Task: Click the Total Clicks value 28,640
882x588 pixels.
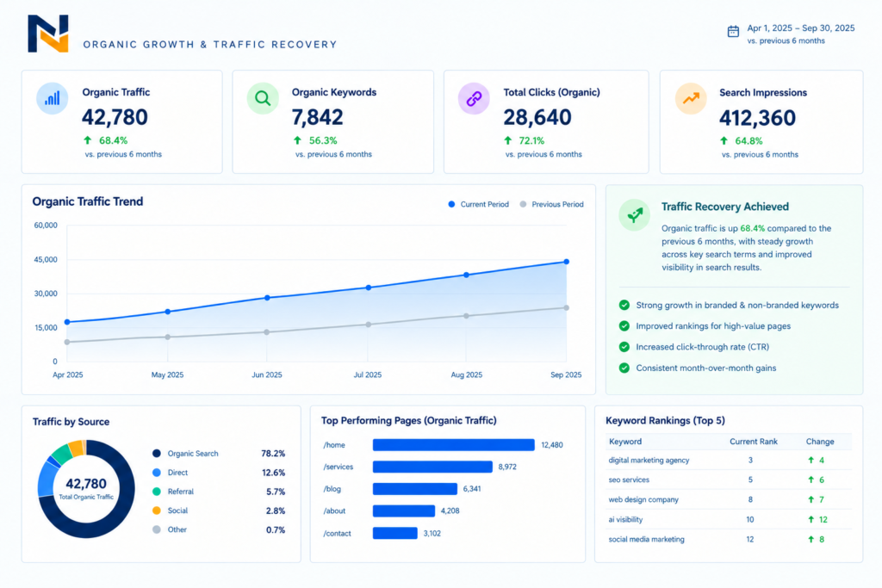Action: tap(537, 117)
